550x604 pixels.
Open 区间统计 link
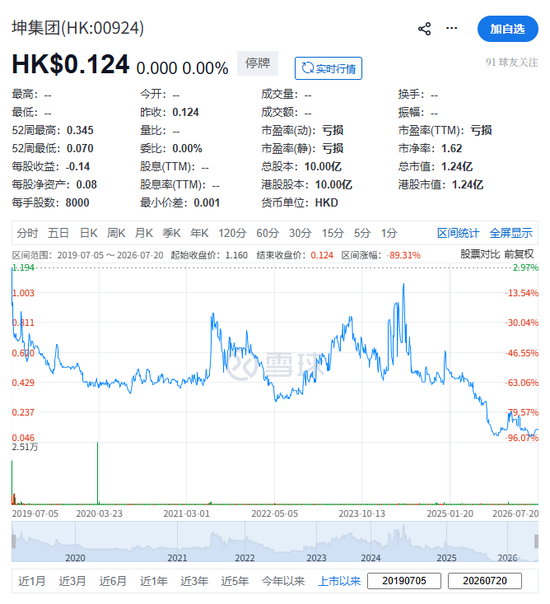pyautogui.click(x=458, y=233)
